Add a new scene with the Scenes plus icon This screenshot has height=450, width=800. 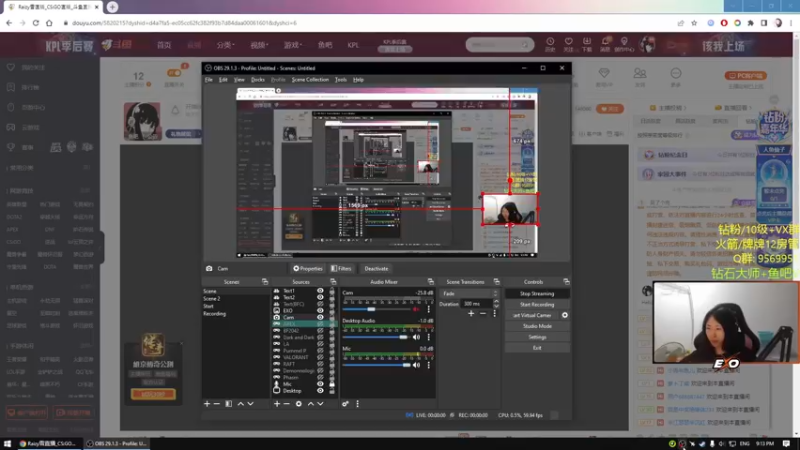pos(207,404)
